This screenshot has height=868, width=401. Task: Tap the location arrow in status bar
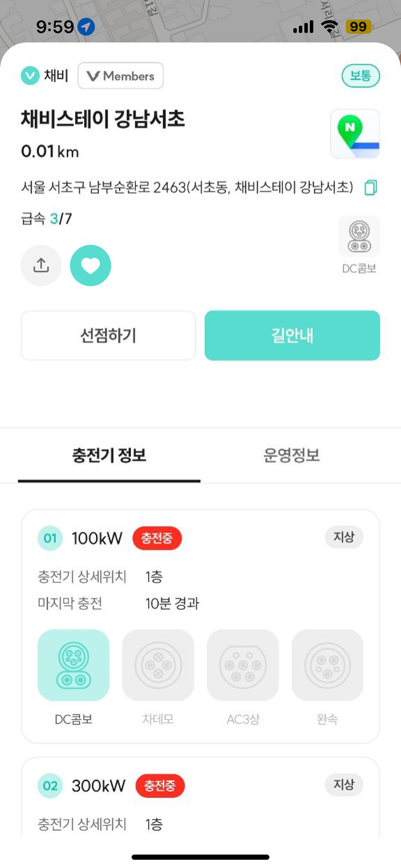(x=86, y=27)
